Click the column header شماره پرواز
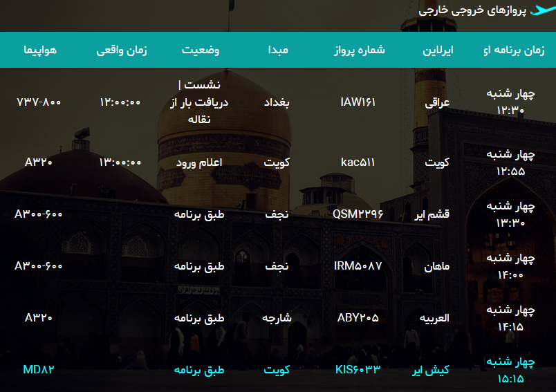This screenshot has height=392, width=556. click(359, 50)
